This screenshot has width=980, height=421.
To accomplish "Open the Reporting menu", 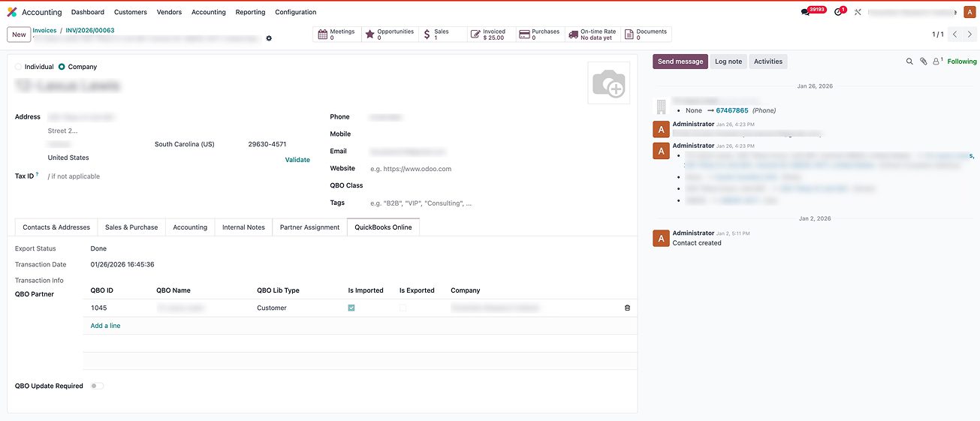I will coord(250,12).
